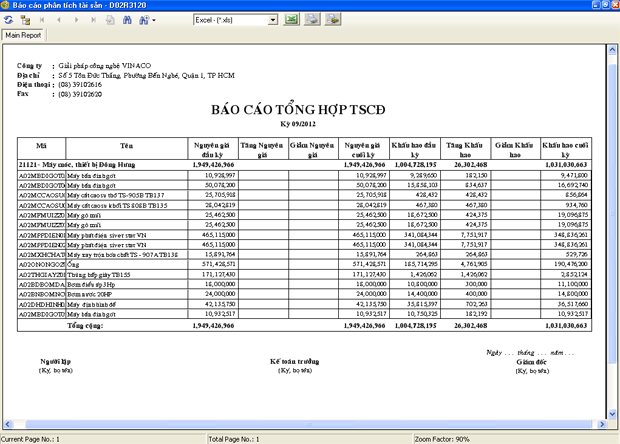Click the value 300,000 in Tăng Khấu hao

pyautogui.click(x=476, y=284)
